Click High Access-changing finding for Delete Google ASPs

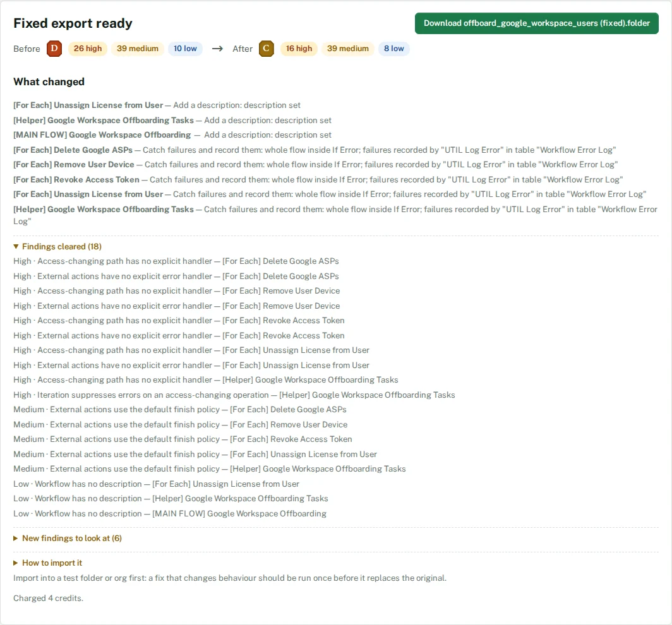click(176, 261)
